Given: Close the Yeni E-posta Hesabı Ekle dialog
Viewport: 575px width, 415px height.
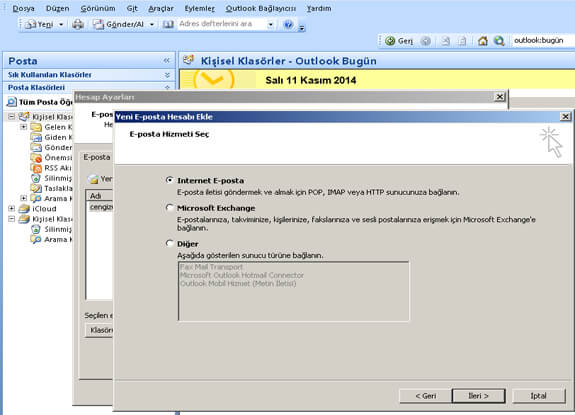Looking at the screenshot, I should point(565,117).
